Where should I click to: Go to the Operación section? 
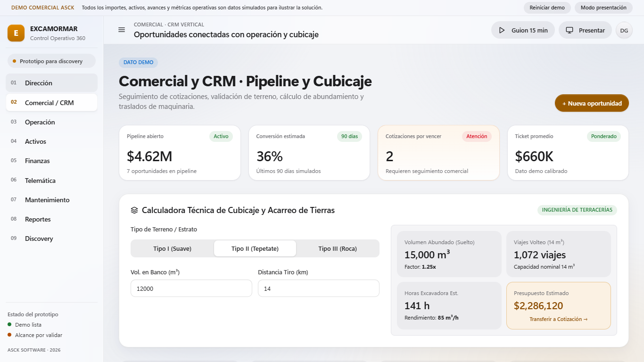52,122
